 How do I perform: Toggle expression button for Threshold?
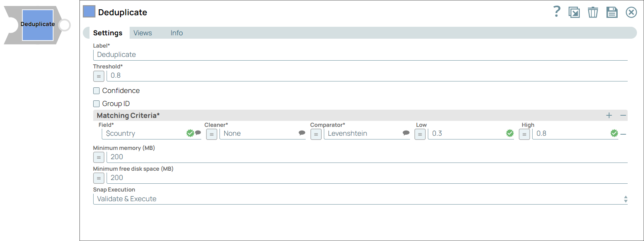coord(99,76)
